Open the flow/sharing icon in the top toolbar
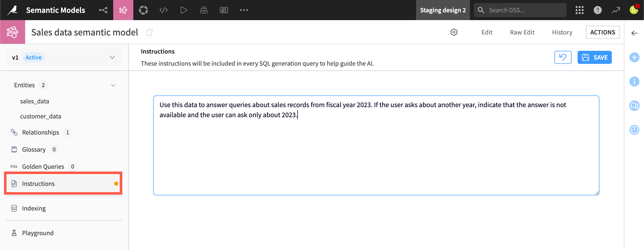 tap(103, 10)
